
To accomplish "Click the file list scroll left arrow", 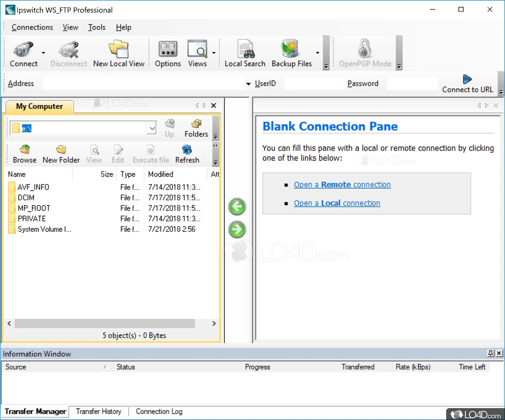I will pos(9,323).
